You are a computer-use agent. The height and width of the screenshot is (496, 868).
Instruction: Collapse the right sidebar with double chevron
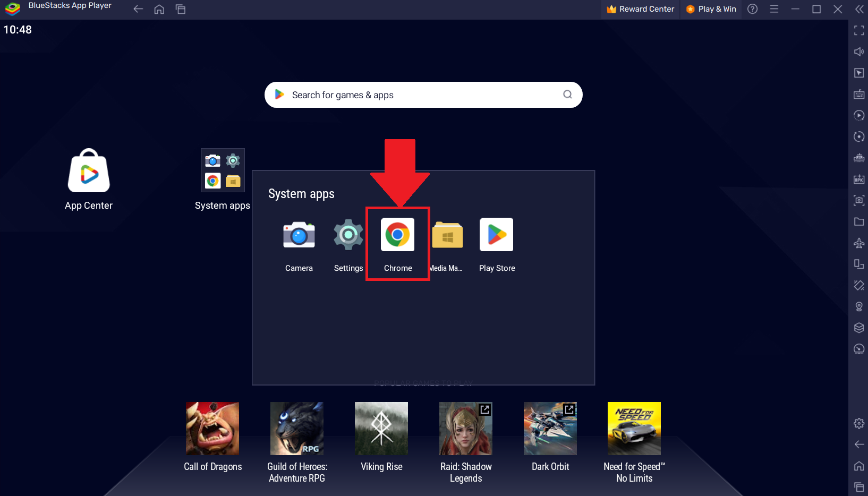pos(859,9)
